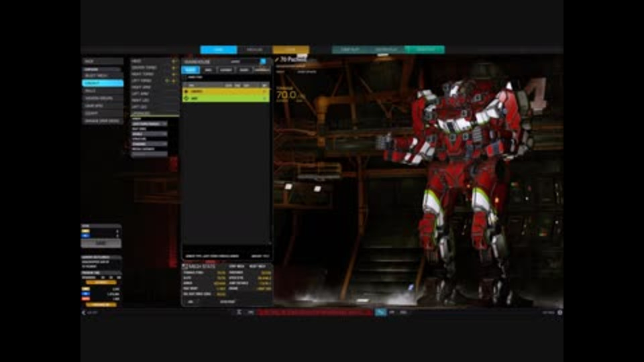
Task: Click Reset Mech in Mech Stats
Action: (258, 266)
